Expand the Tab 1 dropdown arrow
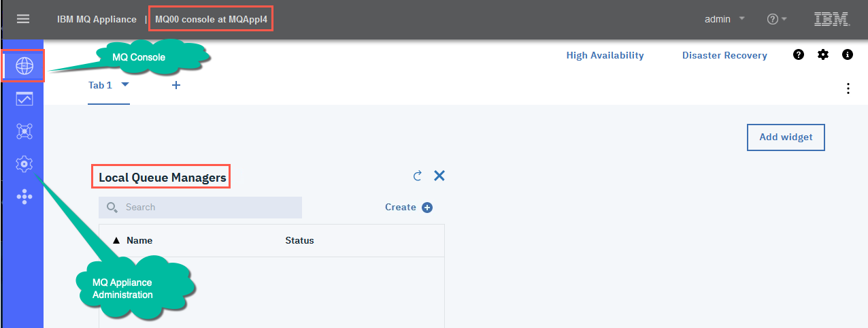This screenshot has height=328, width=868. click(x=125, y=85)
